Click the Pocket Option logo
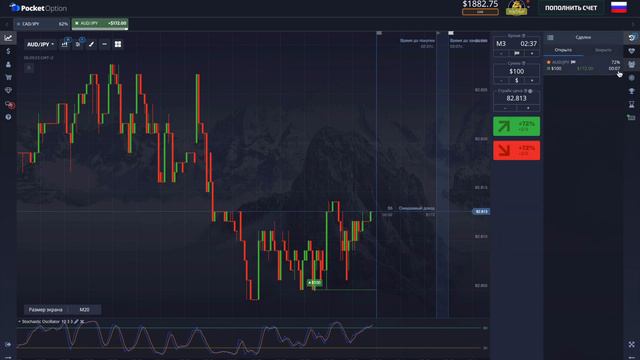Screen dimensions: 640x360 coord(38,8)
